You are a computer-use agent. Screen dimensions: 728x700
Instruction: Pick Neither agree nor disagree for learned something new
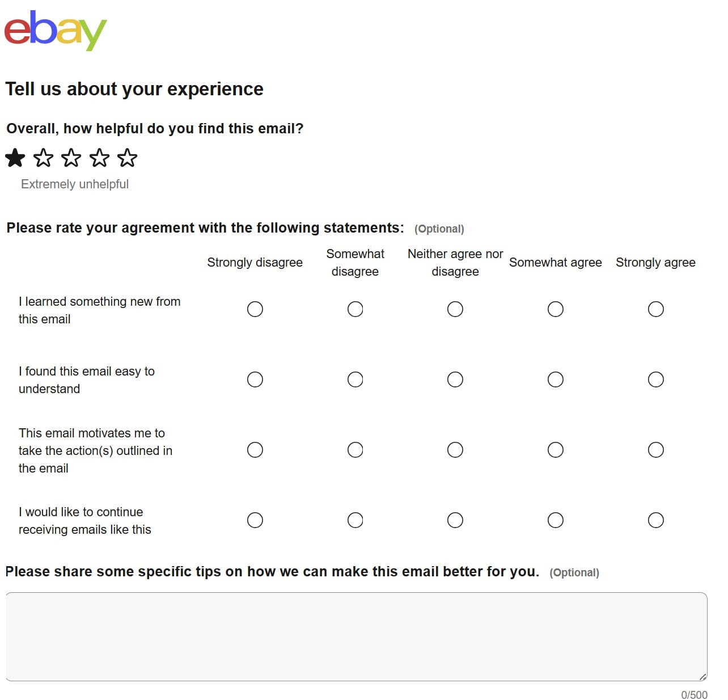[455, 309]
